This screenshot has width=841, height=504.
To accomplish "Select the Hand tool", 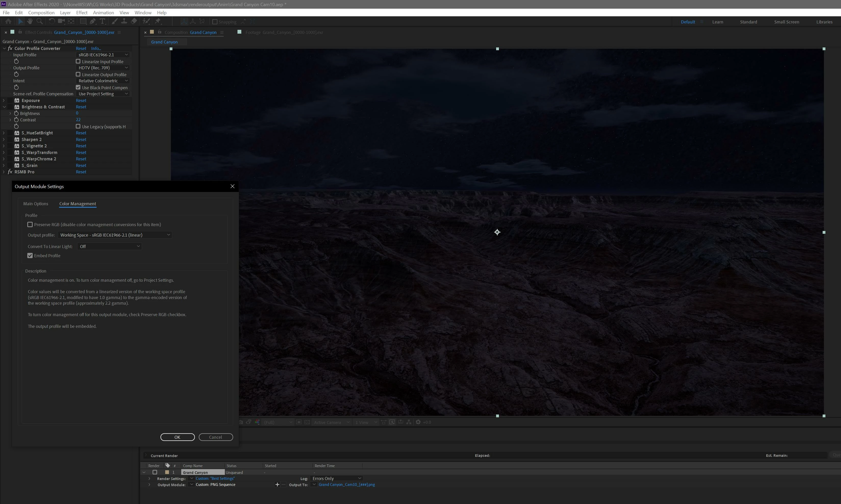I will pyautogui.click(x=30, y=21).
